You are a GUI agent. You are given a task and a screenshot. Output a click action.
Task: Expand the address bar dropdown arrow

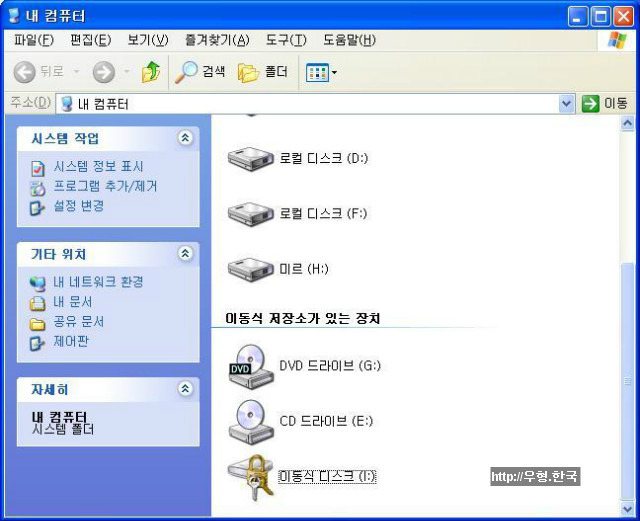click(x=566, y=103)
